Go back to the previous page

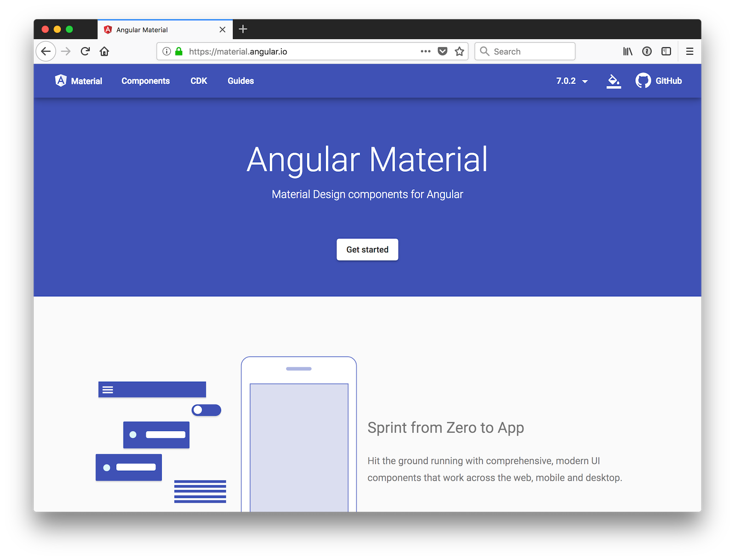46,51
